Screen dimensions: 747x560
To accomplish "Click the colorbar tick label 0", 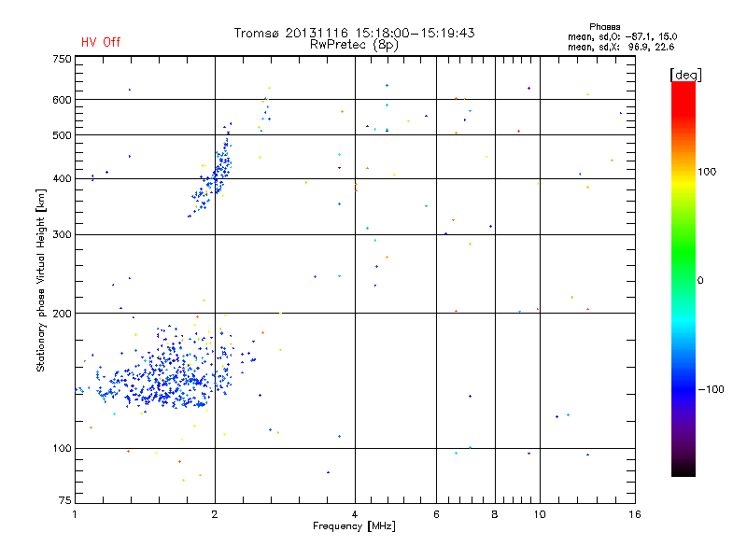I will click(700, 280).
